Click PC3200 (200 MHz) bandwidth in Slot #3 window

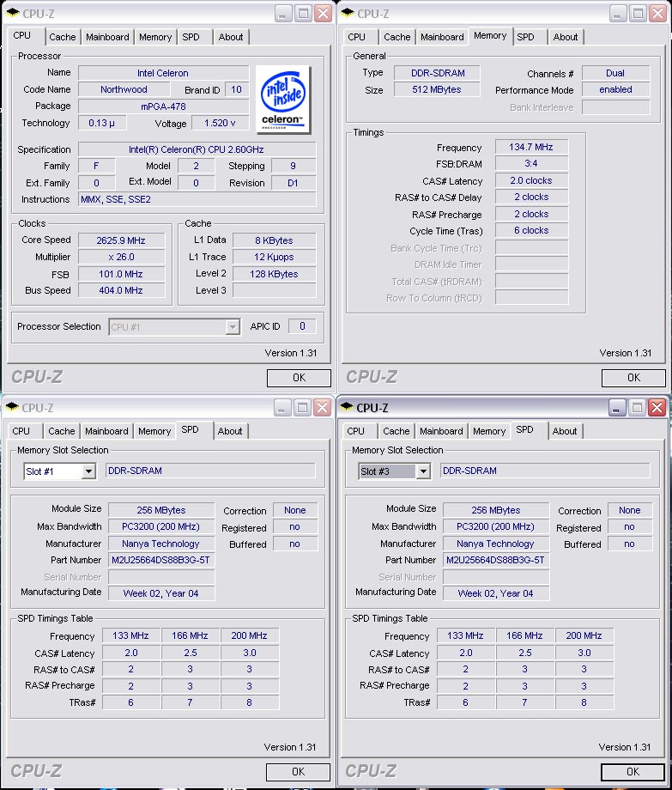[x=496, y=526]
